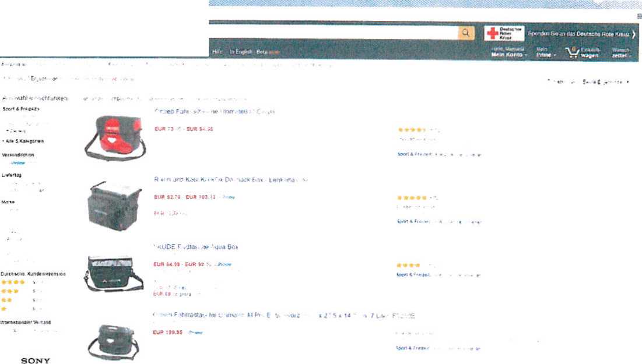Open the VAUDE Aqua Box product title
642x364 pixels.
tap(196, 247)
